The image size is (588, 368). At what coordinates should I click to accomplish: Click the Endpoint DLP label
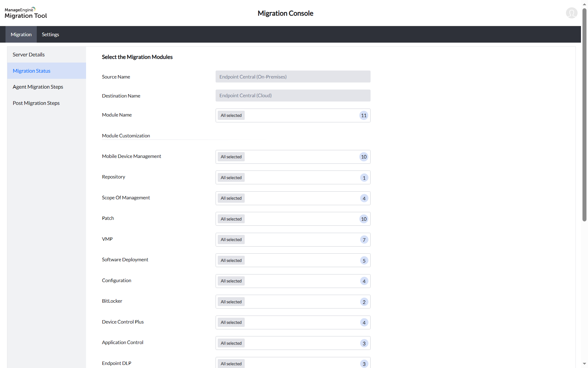(117, 363)
